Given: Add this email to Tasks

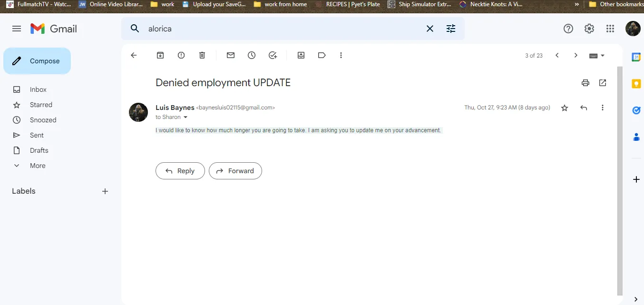Looking at the screenshot, I should [273, 55].
